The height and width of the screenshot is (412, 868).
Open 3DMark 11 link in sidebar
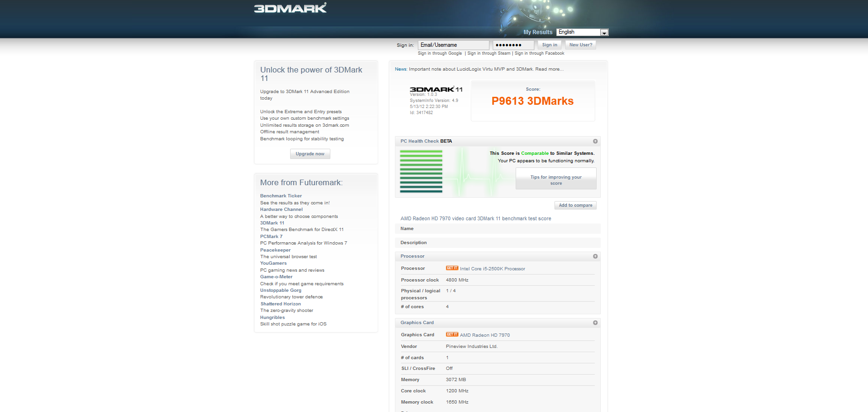[x=272, y=223]
